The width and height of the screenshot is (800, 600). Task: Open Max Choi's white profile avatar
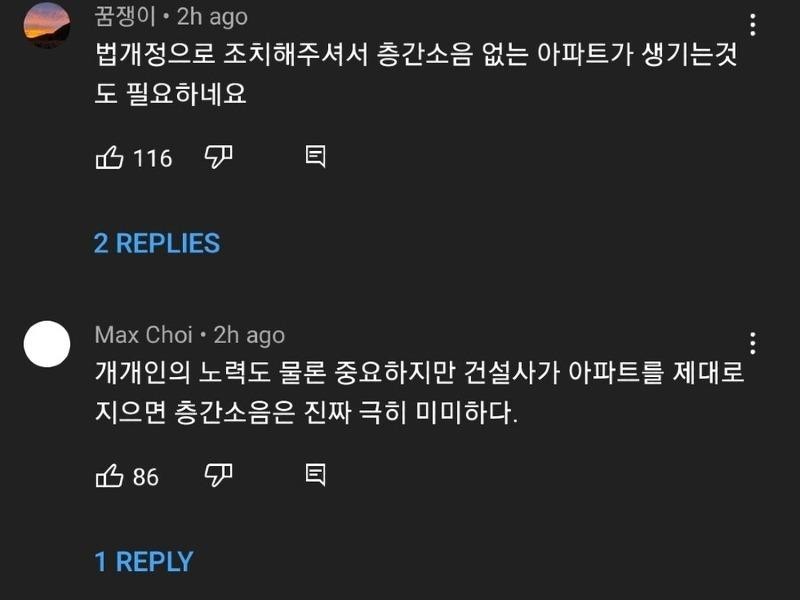point(46,344)
